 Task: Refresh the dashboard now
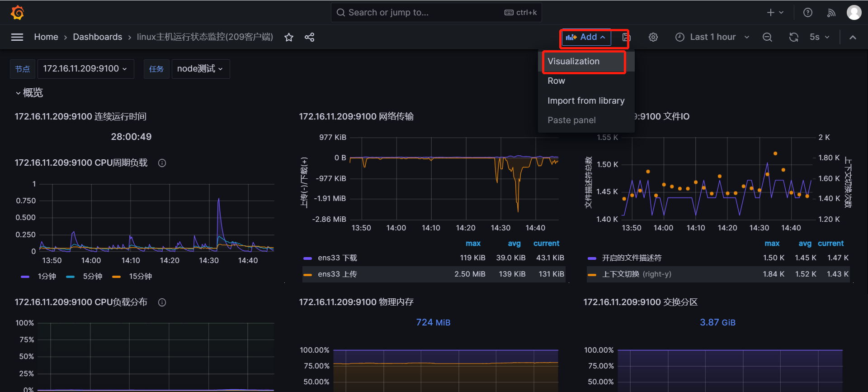pyautogui.click(x=793, y=37)
